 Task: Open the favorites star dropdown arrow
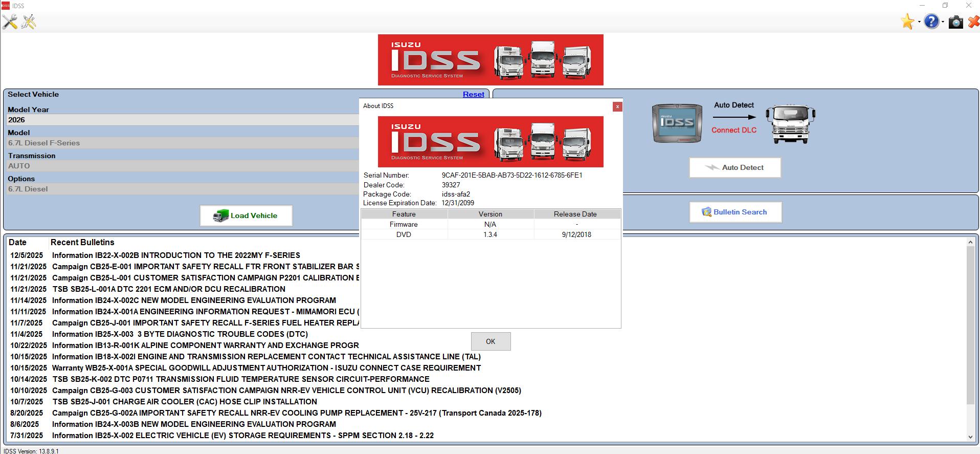pyautogui.click(x=919, y=22)
